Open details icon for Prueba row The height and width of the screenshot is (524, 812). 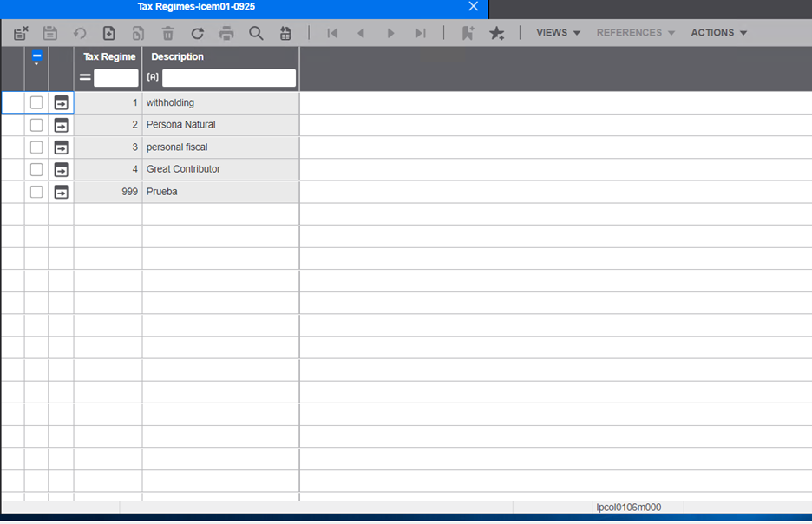point(61,192)
